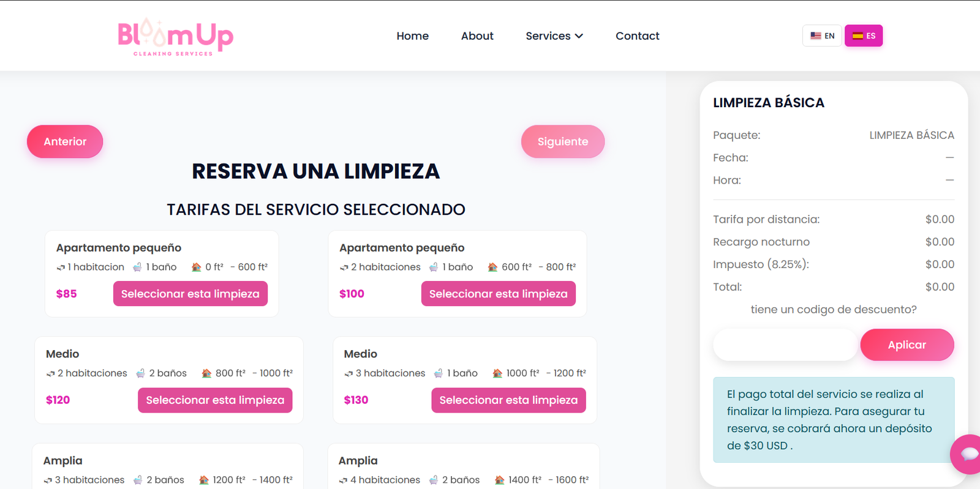Click the bathtub icon in $85 card
The width and height of the screenshot is (980, 489).
[x=138, y=267]
